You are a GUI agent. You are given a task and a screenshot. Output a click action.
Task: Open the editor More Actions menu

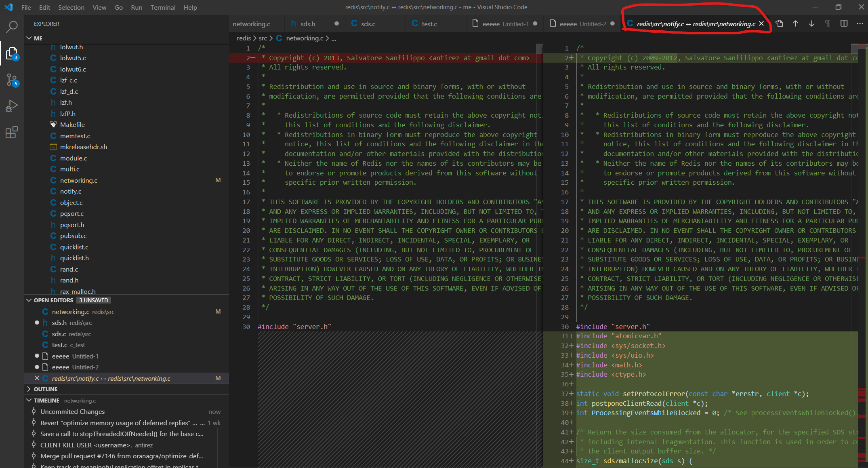click(x=860, y=24)
